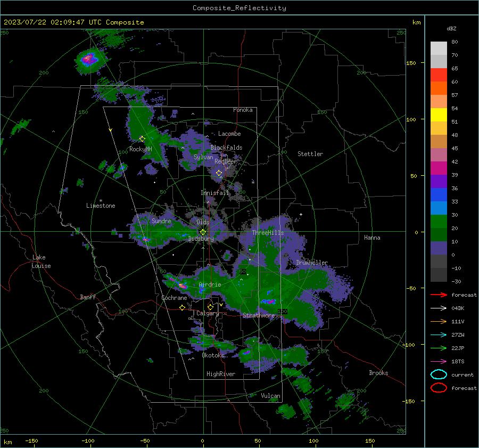This screenshot has height=448, width=479.
Task: Click the ThreeHills town label
Action: coord(268,233)
